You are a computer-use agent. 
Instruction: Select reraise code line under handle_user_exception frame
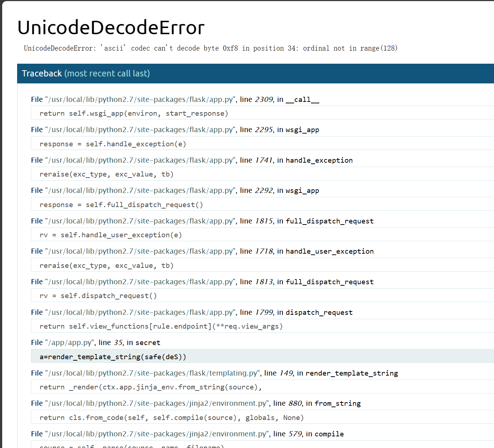pos(262,265)
